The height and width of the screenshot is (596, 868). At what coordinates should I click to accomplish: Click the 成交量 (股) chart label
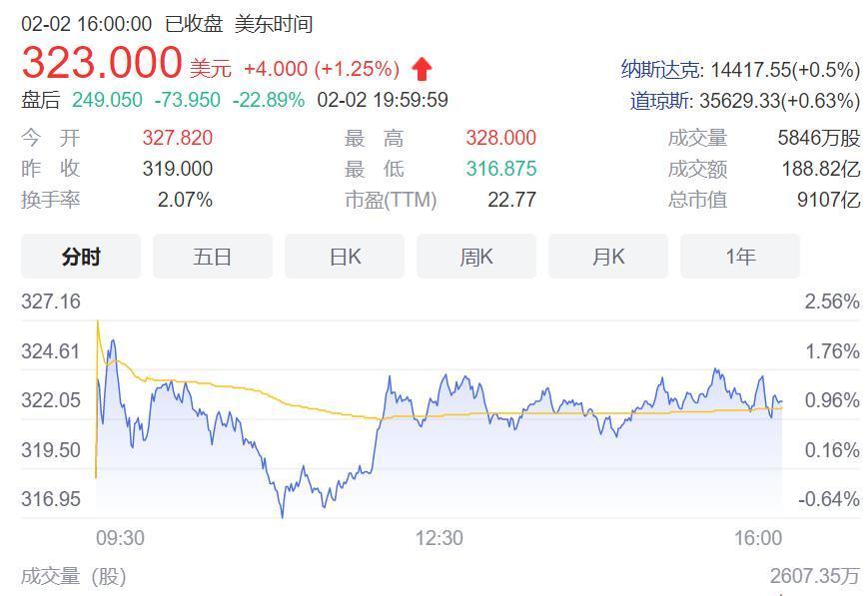pyautogui.click(x=74, y=576)
